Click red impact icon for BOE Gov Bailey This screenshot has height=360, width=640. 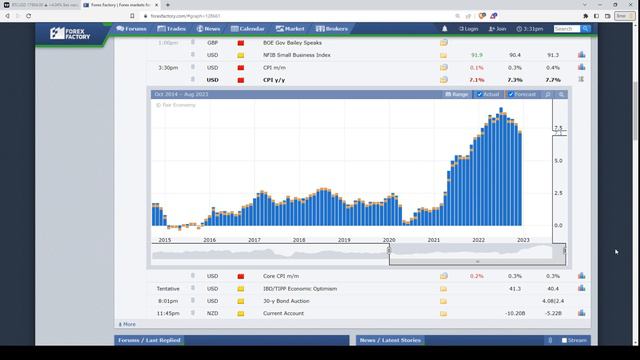click(241, 43)
